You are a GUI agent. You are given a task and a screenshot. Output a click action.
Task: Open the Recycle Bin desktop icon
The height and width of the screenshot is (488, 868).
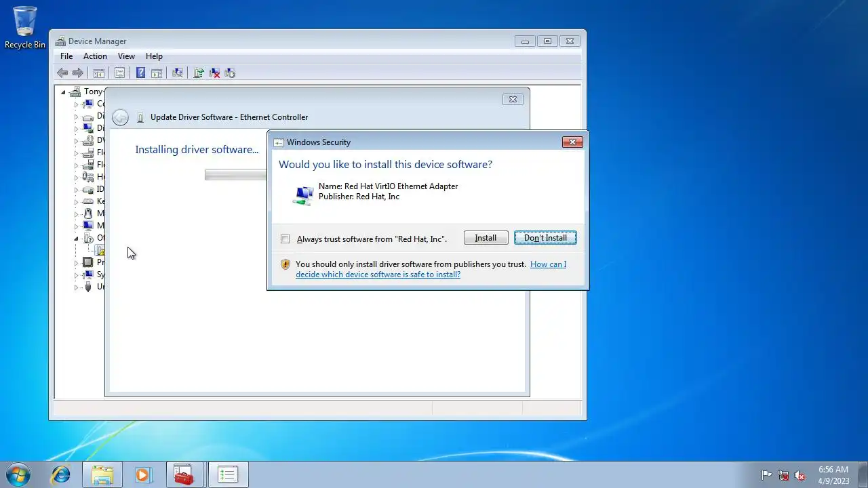pos(25,27)
